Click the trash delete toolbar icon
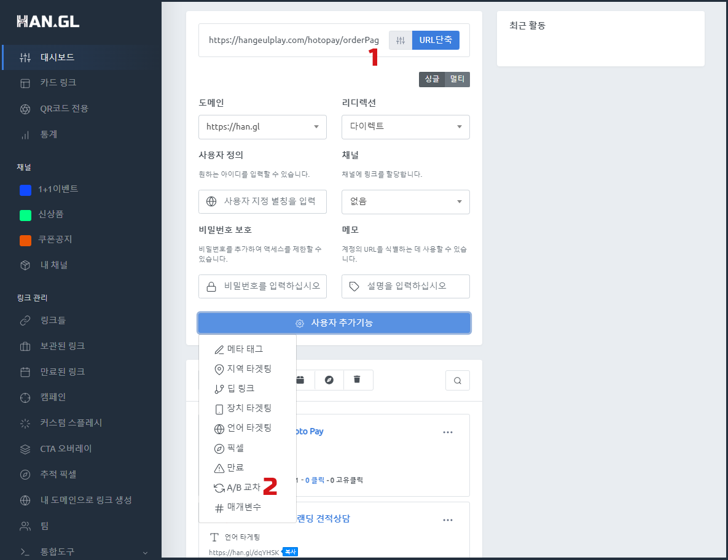 point(357,380)
